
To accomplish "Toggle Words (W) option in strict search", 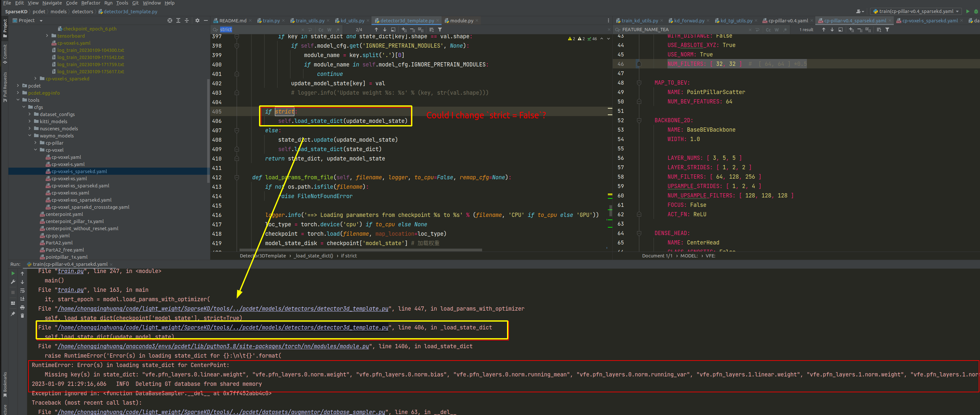I will 329,30.
